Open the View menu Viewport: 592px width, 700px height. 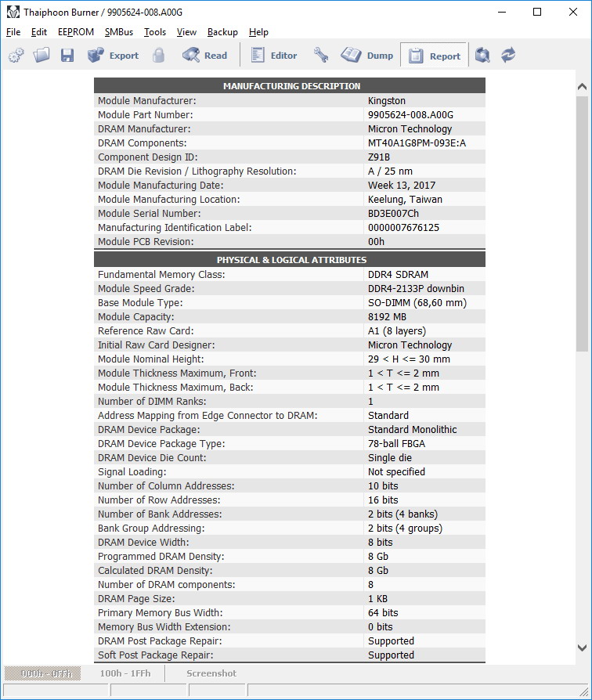pyautogui.click(x=186, y=32)
